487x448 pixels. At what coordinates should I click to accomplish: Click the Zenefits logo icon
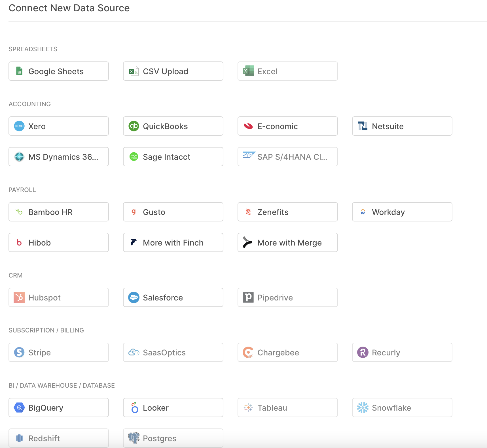[x=248, y=212]
